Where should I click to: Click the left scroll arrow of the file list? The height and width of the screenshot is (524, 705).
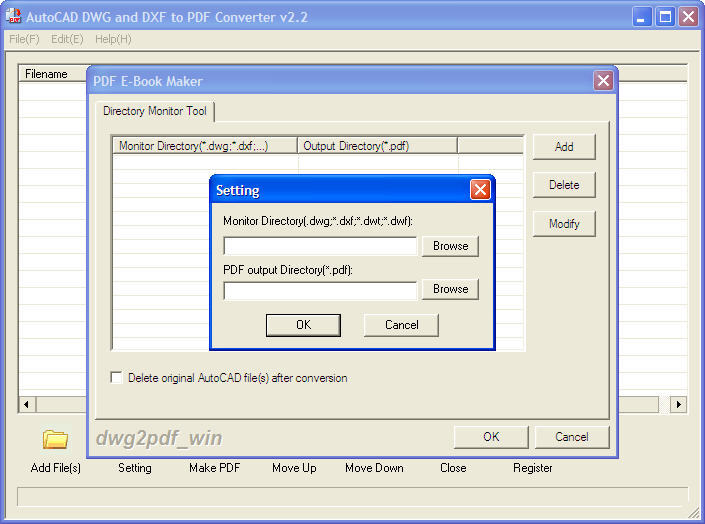[27, 404]
